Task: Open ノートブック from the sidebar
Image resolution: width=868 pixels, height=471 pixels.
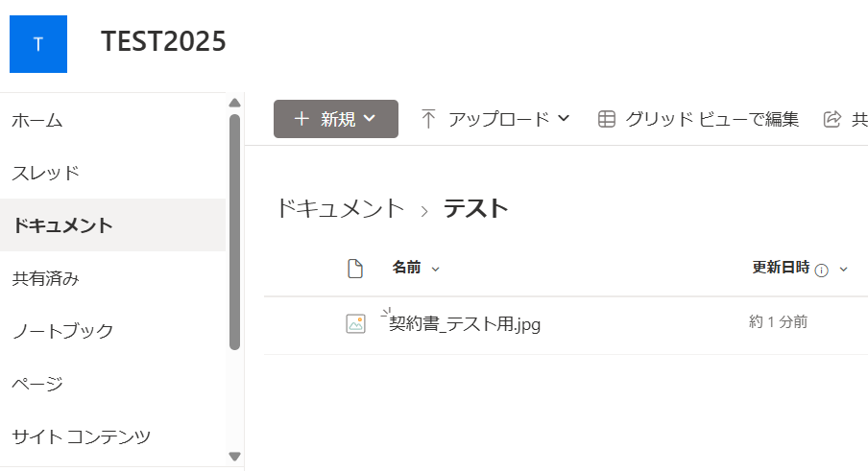Action: point(62,332)
